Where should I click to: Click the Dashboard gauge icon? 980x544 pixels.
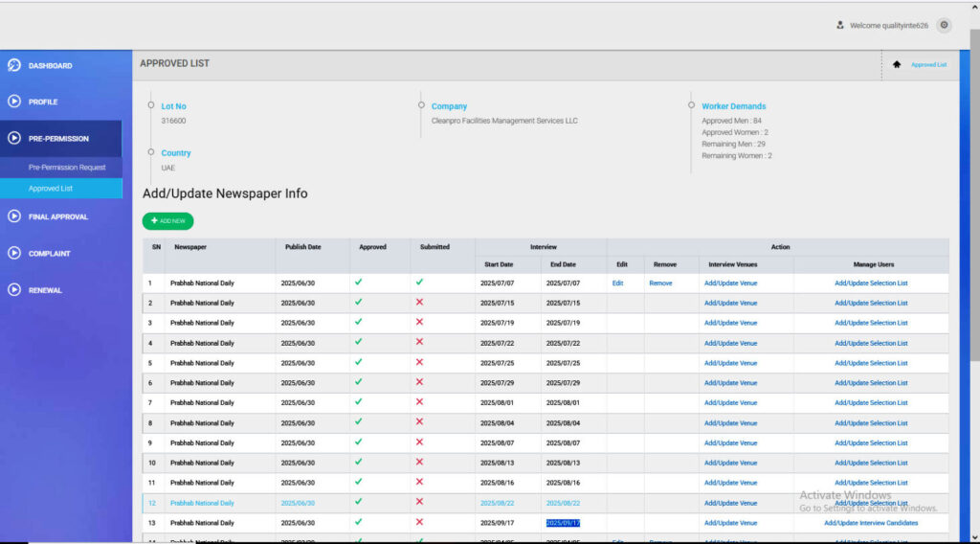pos(14,66)
